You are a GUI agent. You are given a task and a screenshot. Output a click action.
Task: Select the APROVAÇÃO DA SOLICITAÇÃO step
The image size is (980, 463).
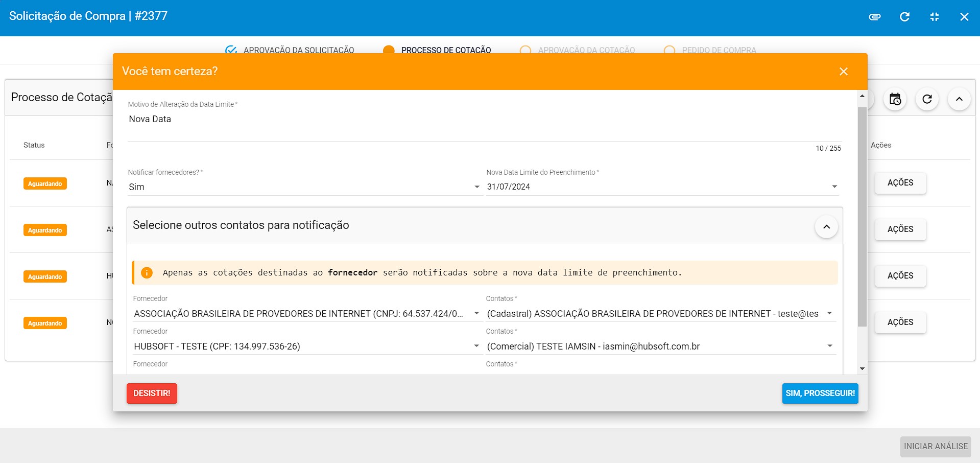(290, 50)
